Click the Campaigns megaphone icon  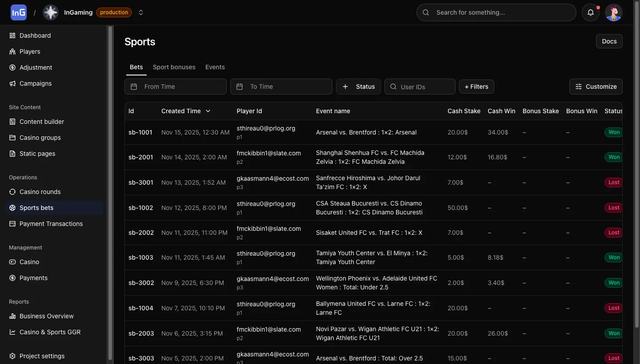(12, 83)
